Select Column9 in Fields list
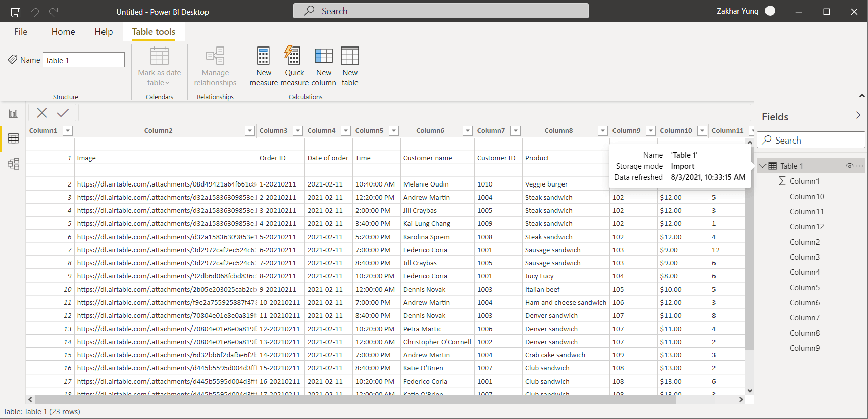Image resolution: width=868 pixels, height=419 pixels. pyautogui.click(x=804, y=348)
